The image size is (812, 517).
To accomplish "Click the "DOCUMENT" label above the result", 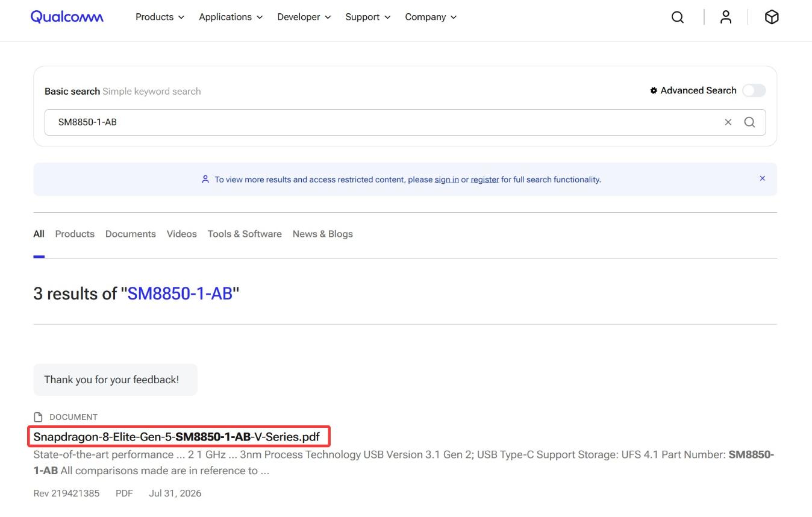I will tap(73, 417).
